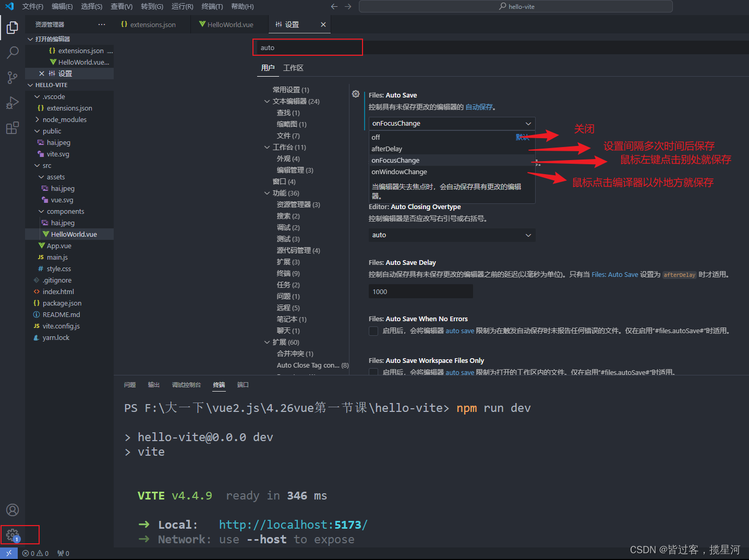
Task: Select onWindowChange option in list
Action: 452,172
